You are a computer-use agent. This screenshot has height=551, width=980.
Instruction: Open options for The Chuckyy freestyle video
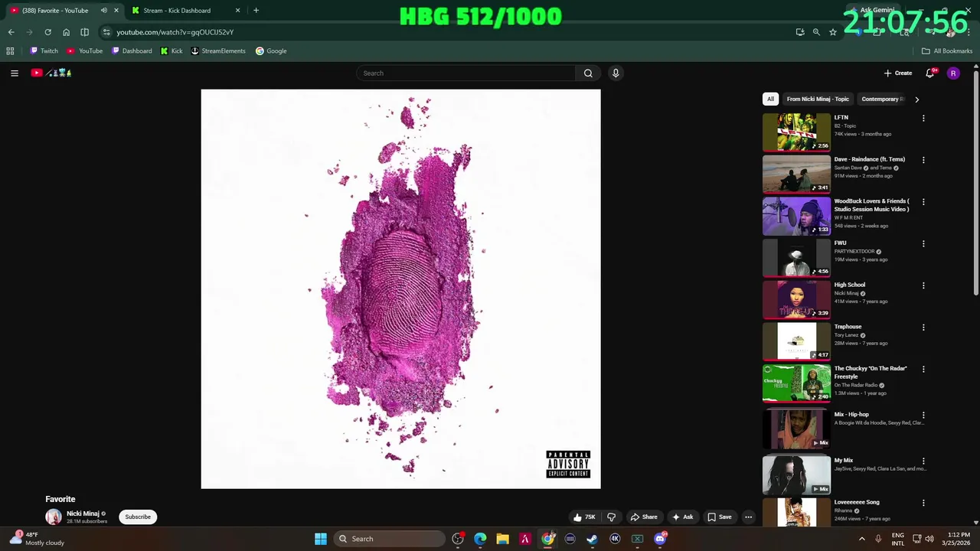tap(923, 369)
